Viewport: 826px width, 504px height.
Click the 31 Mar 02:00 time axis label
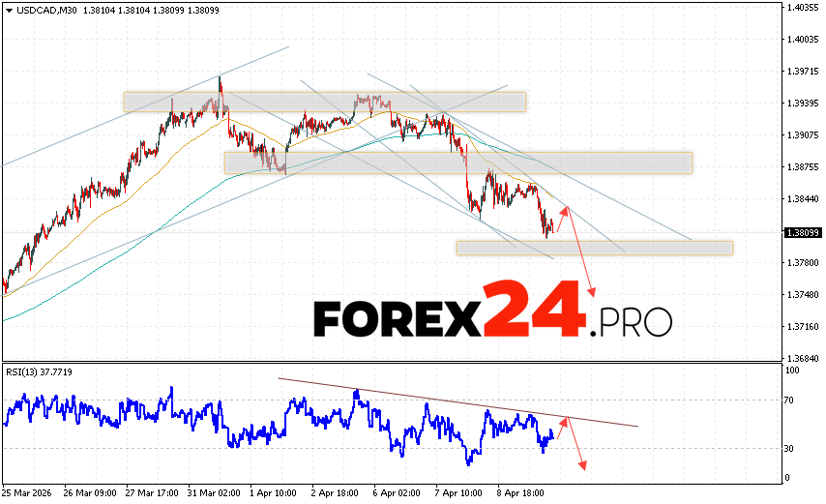(214, 491)
